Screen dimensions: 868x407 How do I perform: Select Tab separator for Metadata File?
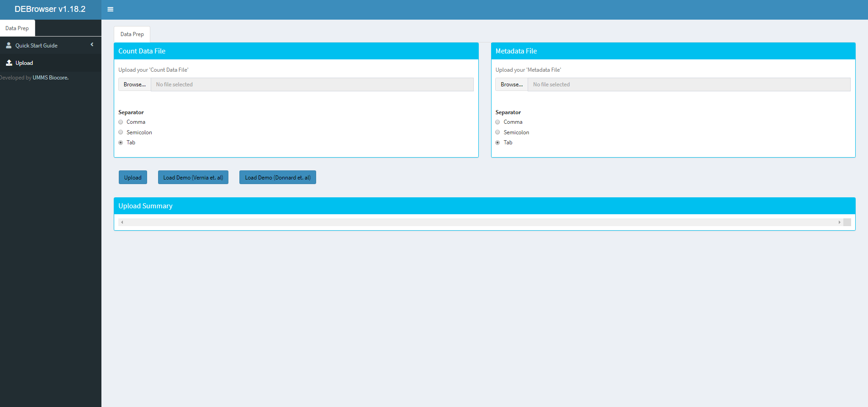coord(498,143)
